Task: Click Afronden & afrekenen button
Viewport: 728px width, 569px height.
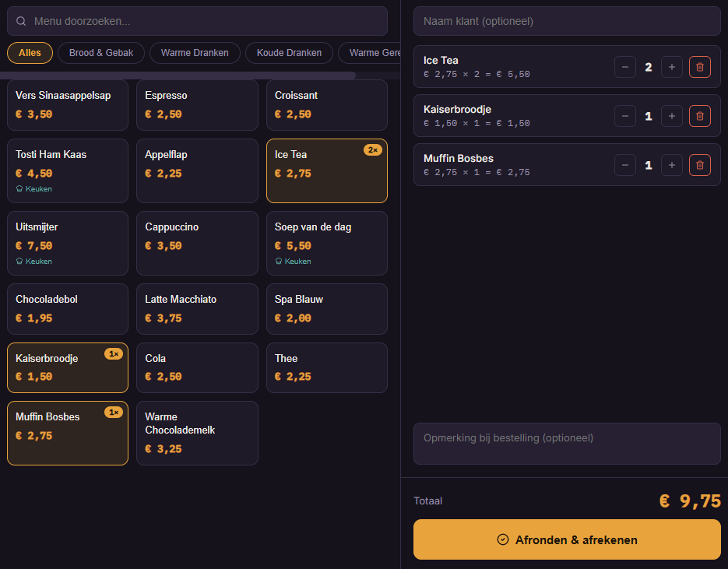Action: coord(567,539)
